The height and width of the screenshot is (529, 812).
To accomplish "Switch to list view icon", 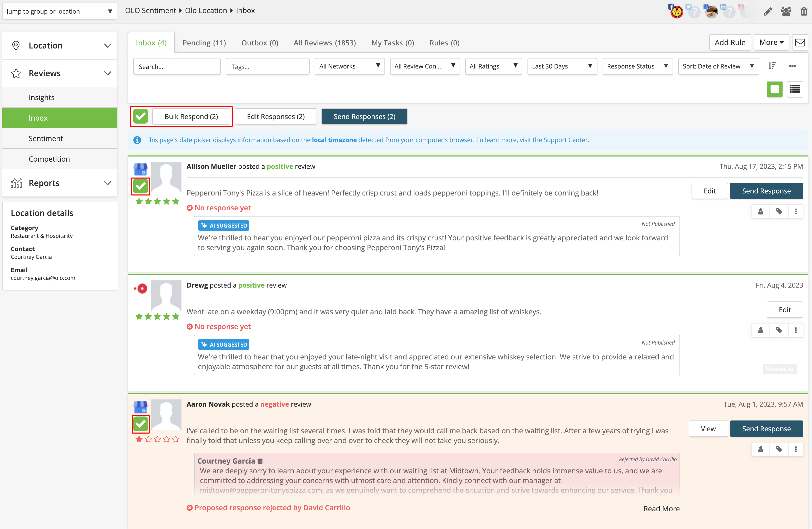I will pyautogui.click(x=795, y=89).
